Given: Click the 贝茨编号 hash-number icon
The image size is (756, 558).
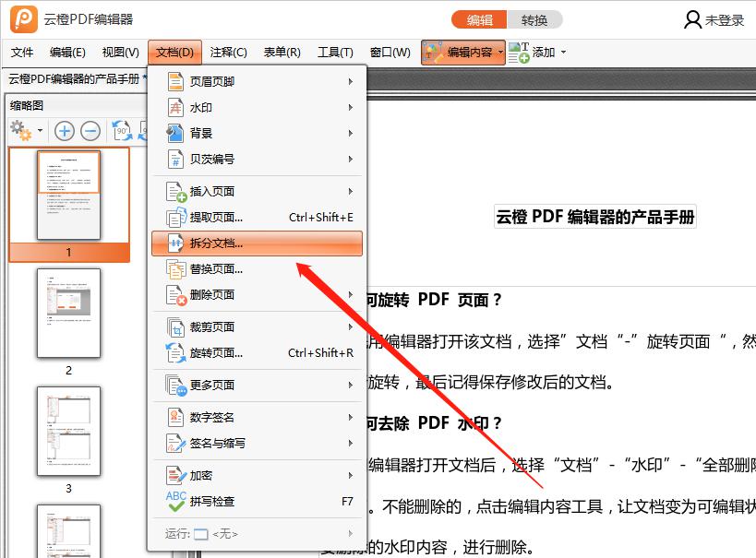Looking at the screenshot, I should coord(175,159).
